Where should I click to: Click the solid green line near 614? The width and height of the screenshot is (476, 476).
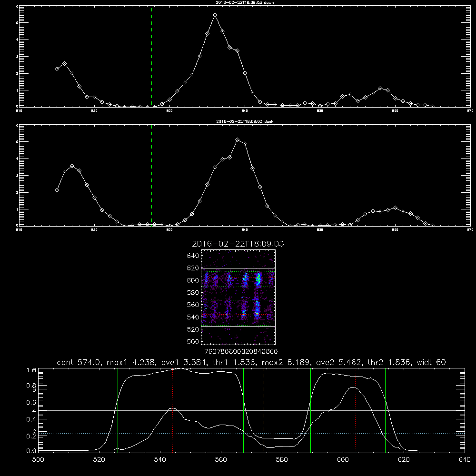(x=385, y=410)
